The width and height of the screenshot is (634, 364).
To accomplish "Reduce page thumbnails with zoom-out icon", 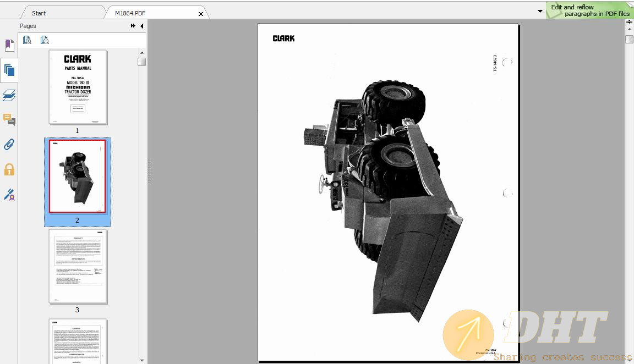I will pos(45,40).
